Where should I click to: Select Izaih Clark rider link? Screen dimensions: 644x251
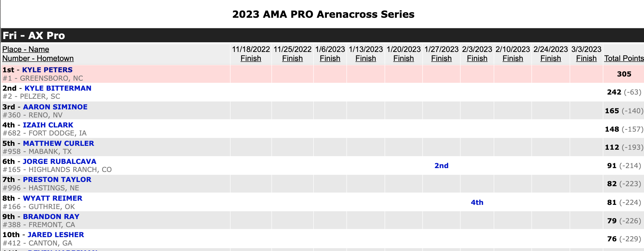click(48, 125)
